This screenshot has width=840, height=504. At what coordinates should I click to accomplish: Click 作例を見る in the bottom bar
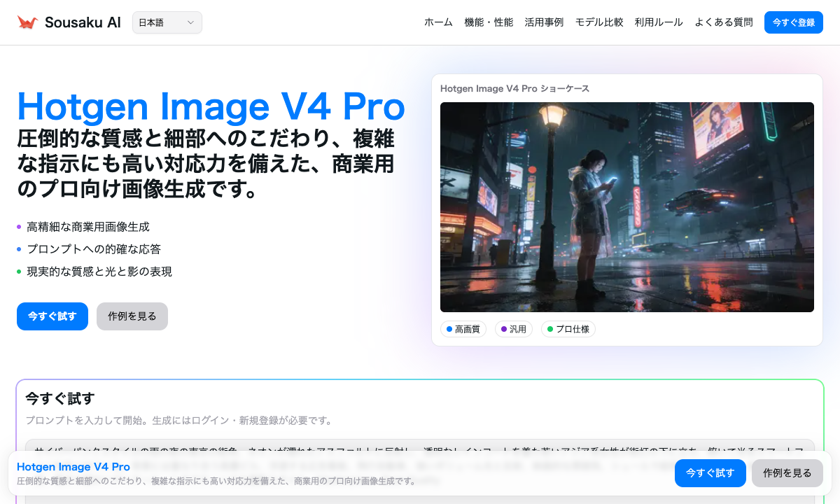point(787,473)
